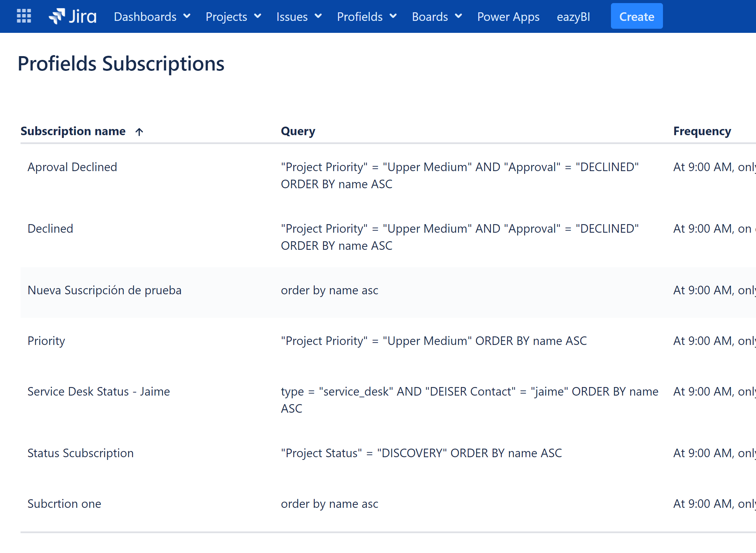The width and height of the screenshot is (756, 553).
Task: Open the Boards menu
Action: click(437, 16)
